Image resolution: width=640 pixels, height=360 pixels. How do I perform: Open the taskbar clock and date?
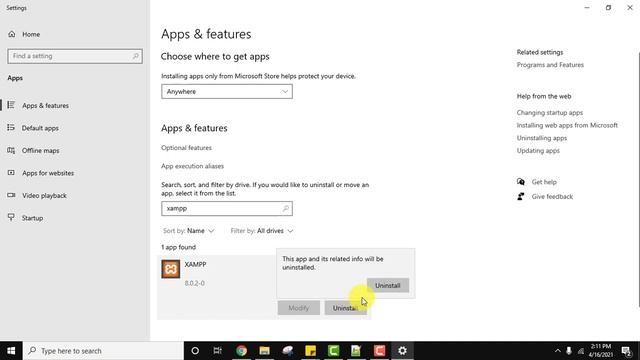click(601, 351)
